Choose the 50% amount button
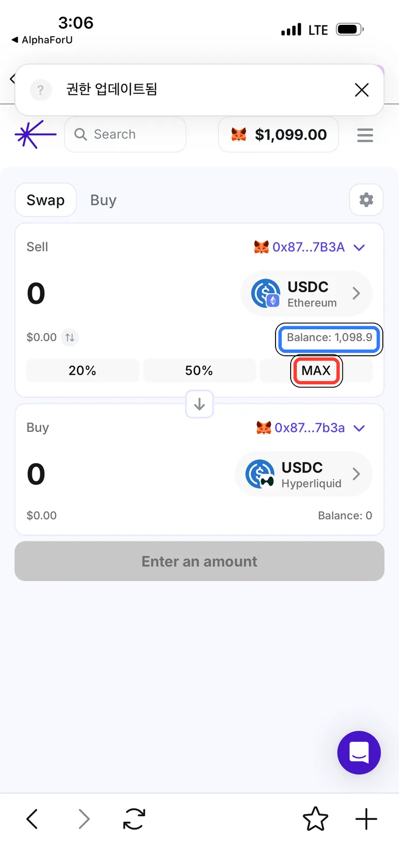The width and height of the screenshot is (399, 868). 199,371
